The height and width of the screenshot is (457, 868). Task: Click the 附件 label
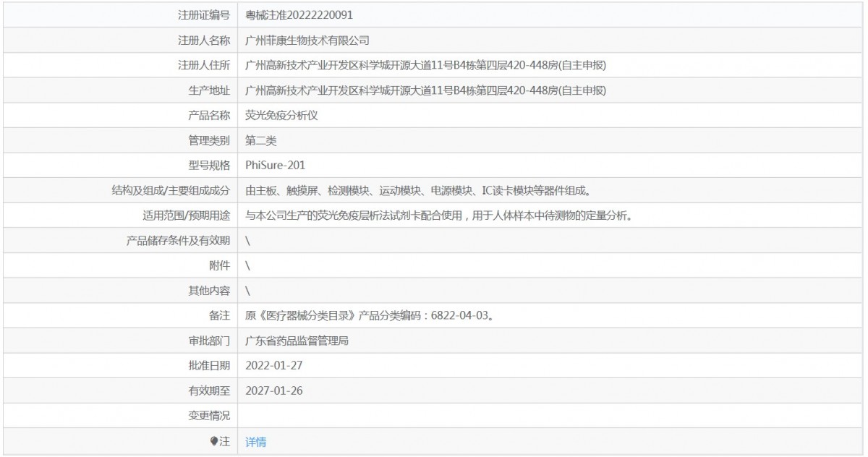tap(220, 265)
